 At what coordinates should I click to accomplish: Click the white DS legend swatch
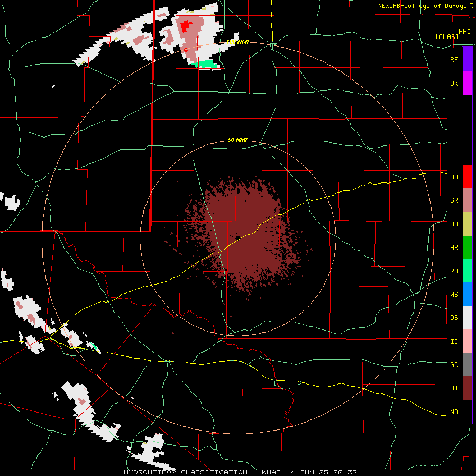467,317
